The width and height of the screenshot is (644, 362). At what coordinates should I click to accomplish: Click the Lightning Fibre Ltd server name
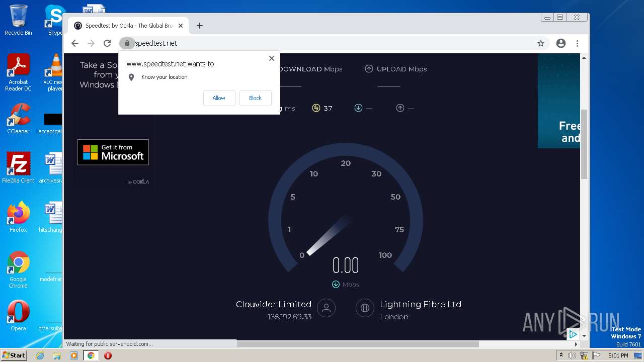(421, 304)
